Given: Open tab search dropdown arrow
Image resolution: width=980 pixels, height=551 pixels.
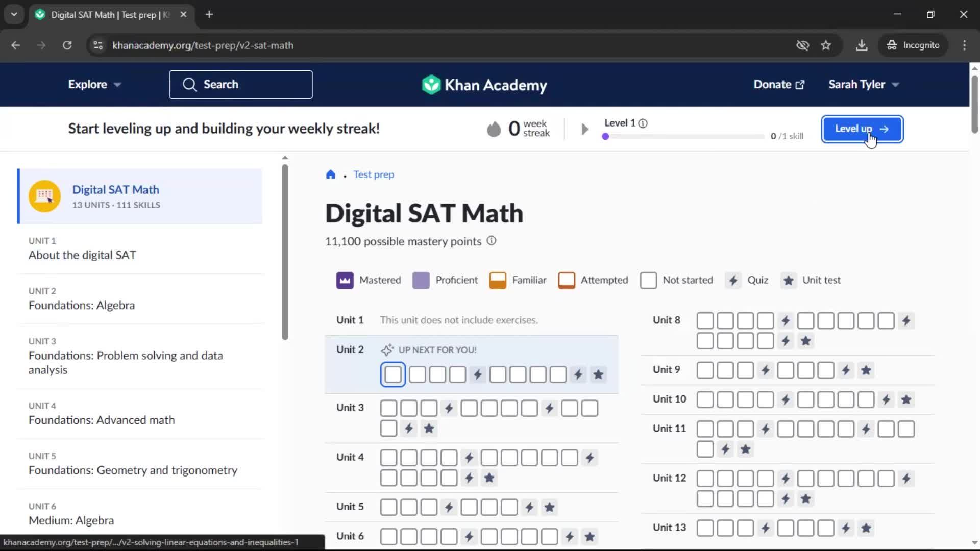Looking at the screenshot, I should pos(14,14).
